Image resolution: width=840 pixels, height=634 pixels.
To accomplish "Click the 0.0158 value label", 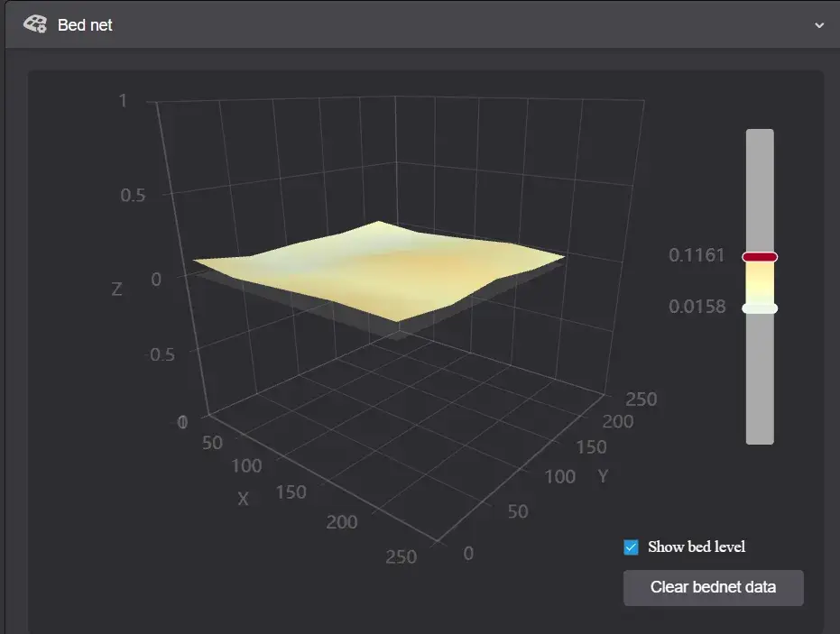I will (x=697, y=307).
